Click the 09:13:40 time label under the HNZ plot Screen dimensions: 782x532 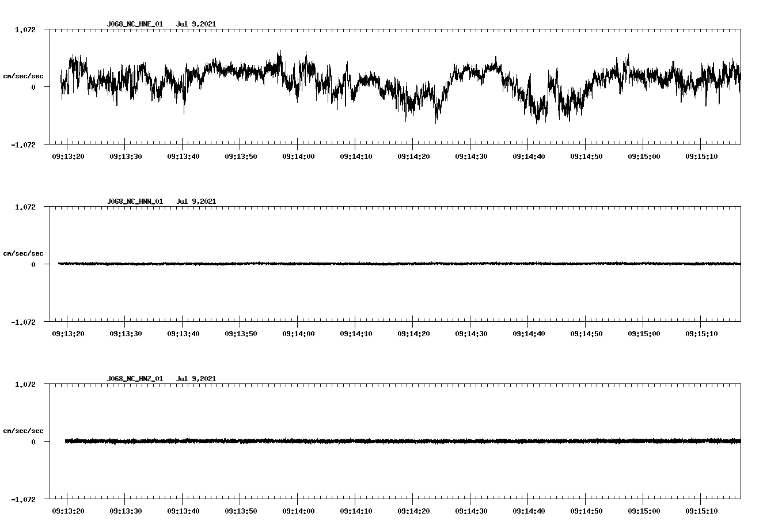pos(183,511)
